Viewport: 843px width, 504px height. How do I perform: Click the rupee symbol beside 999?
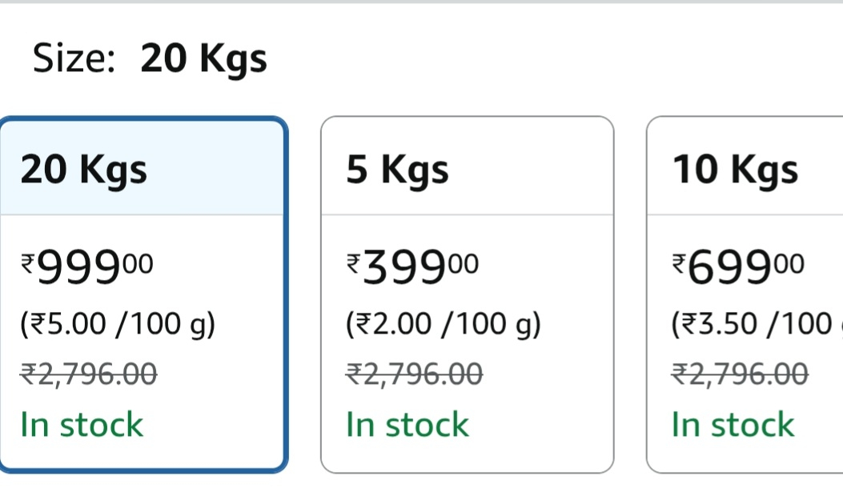tap(28, 260)
